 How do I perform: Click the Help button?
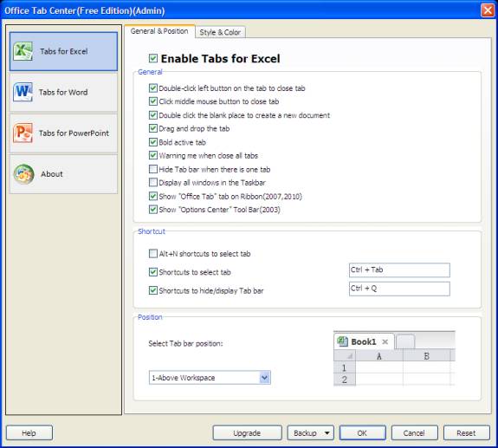click(x=29, y=432)
